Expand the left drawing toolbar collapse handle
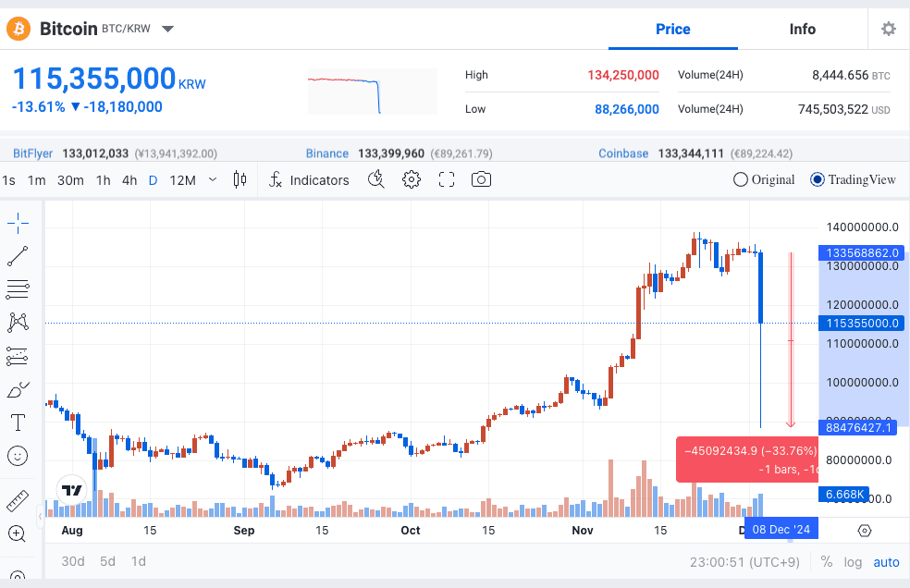 40,516
